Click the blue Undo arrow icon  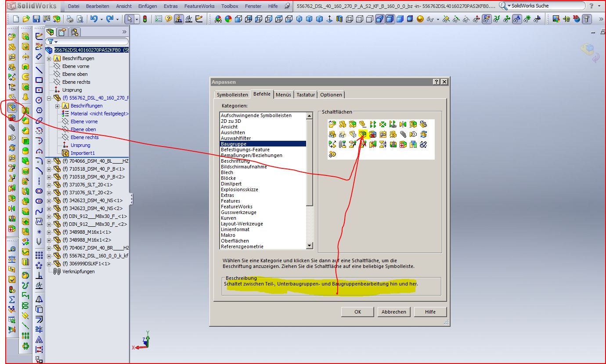click(x=94, y=19)
